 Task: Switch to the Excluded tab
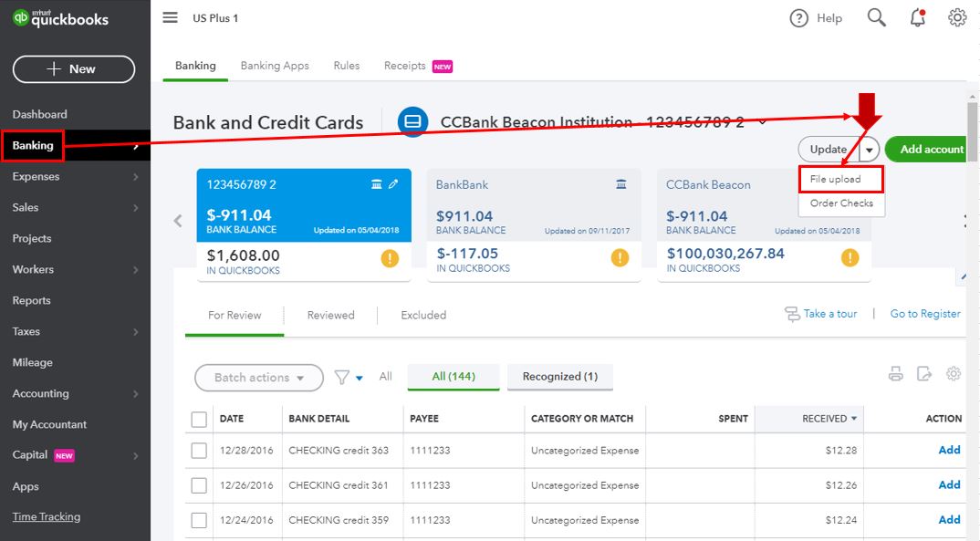(x=423, y=315)
